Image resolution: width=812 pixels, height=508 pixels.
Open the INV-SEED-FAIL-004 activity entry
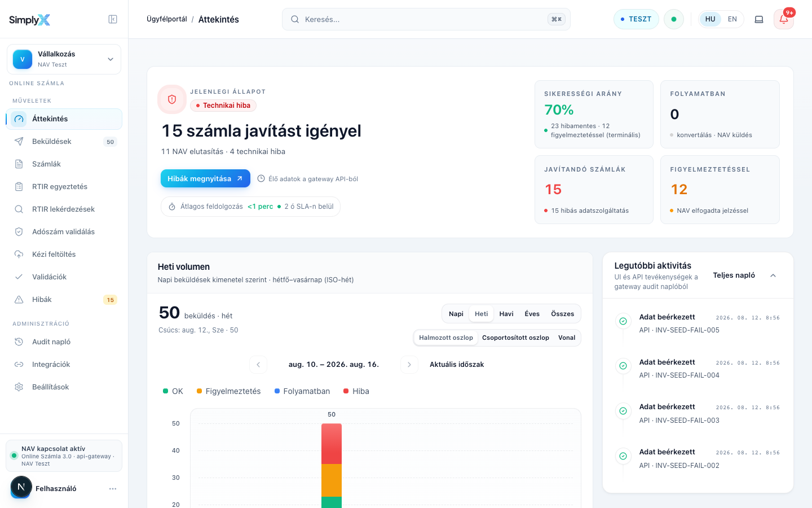(698, 369)
